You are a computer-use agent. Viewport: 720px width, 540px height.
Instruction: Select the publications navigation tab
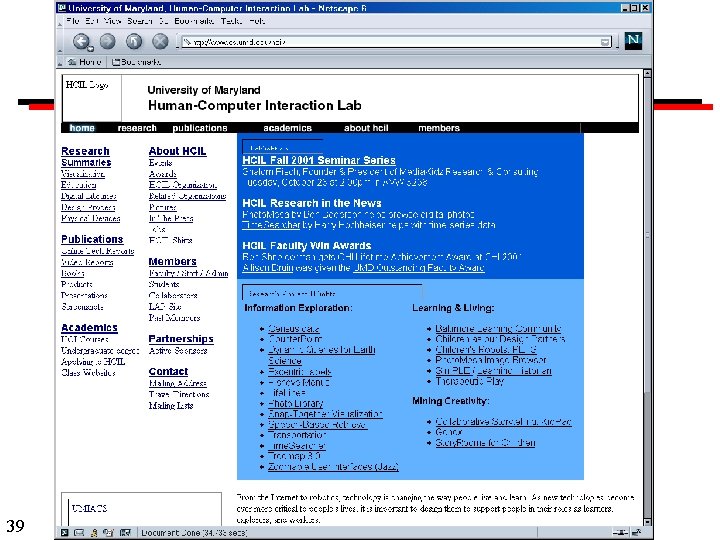[200, 128]
